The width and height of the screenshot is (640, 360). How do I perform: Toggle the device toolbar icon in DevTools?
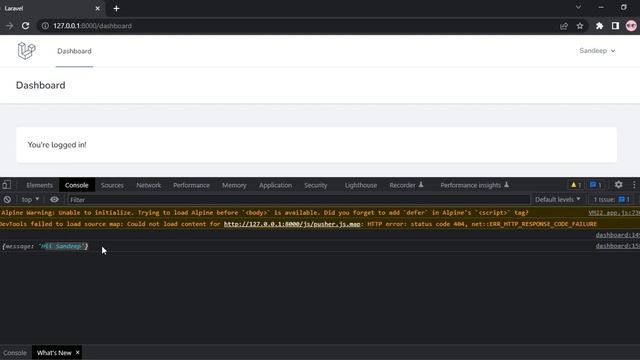[x=7, y=185]
